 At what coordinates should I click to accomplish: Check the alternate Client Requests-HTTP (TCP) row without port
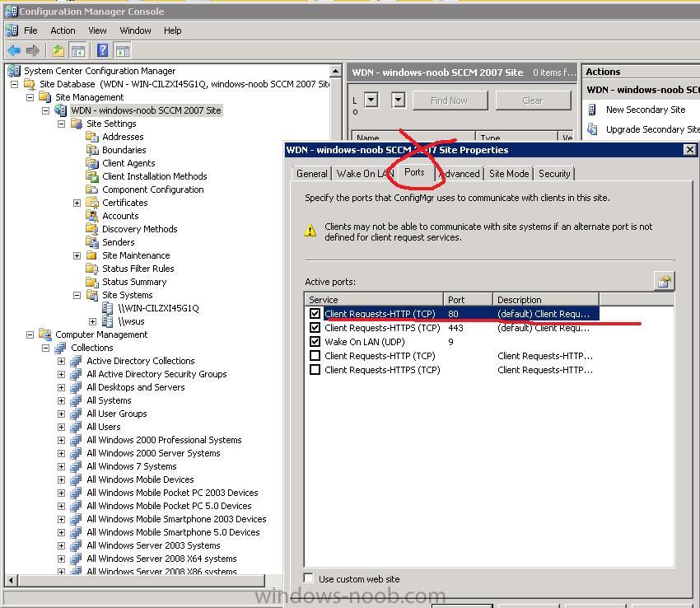click(x=315, y=356)
